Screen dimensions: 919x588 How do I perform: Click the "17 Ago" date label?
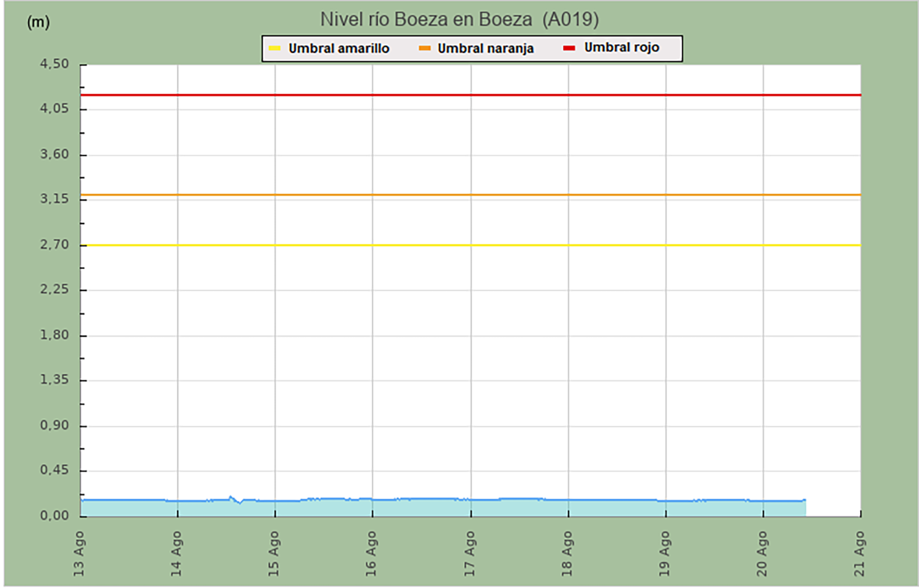pyautogui.click(x=469, y=554)
